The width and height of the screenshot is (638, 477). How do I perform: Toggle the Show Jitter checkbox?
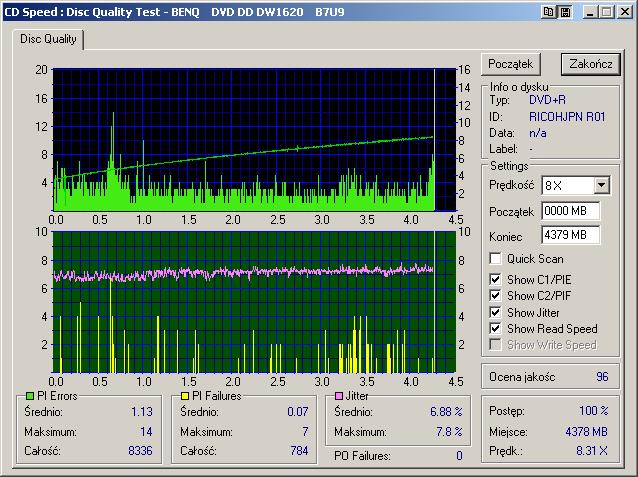click(x=495, y=312)
